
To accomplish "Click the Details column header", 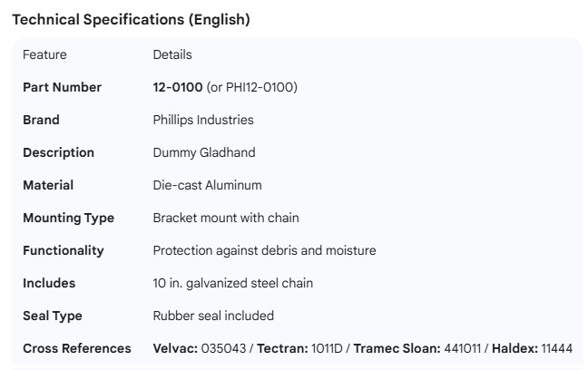I will [x=172, y=54].
